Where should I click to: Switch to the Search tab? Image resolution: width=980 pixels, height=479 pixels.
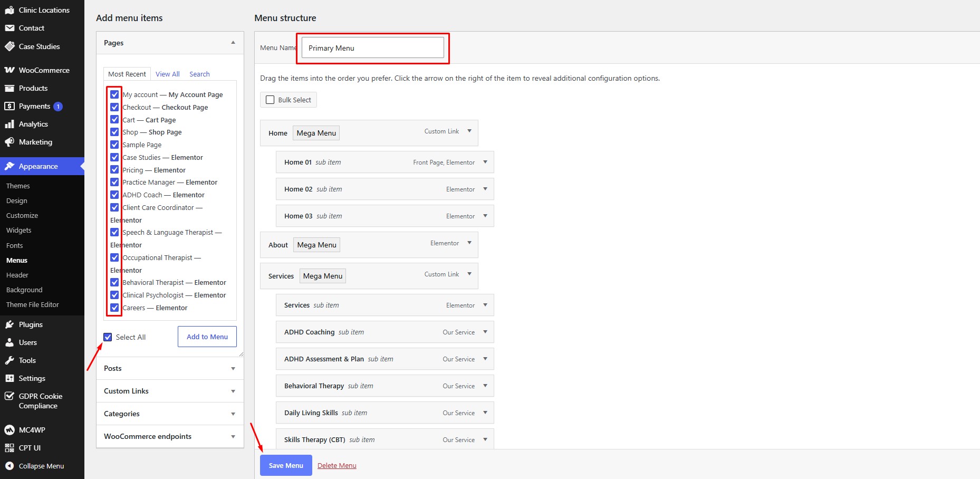coord(199,74)
